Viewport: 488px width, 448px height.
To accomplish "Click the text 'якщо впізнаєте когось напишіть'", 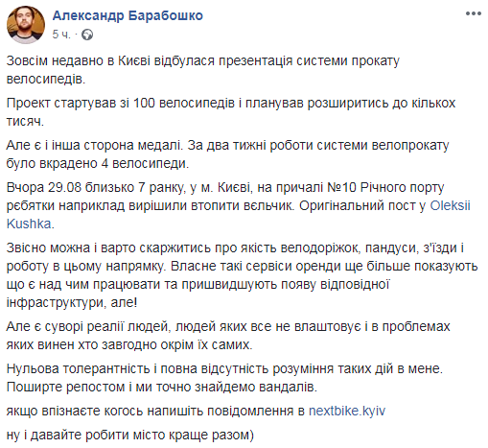I will [x=155, y=411].
